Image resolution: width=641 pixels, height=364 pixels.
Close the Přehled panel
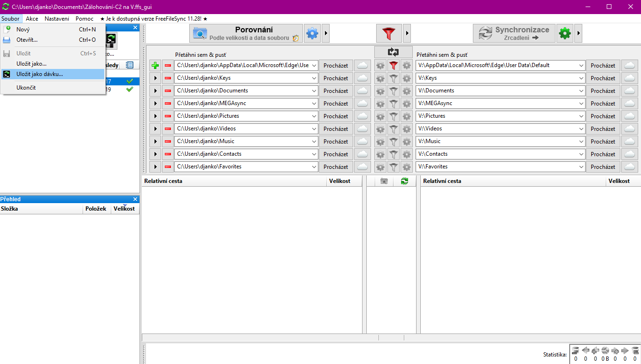click(x=135, y=199)
